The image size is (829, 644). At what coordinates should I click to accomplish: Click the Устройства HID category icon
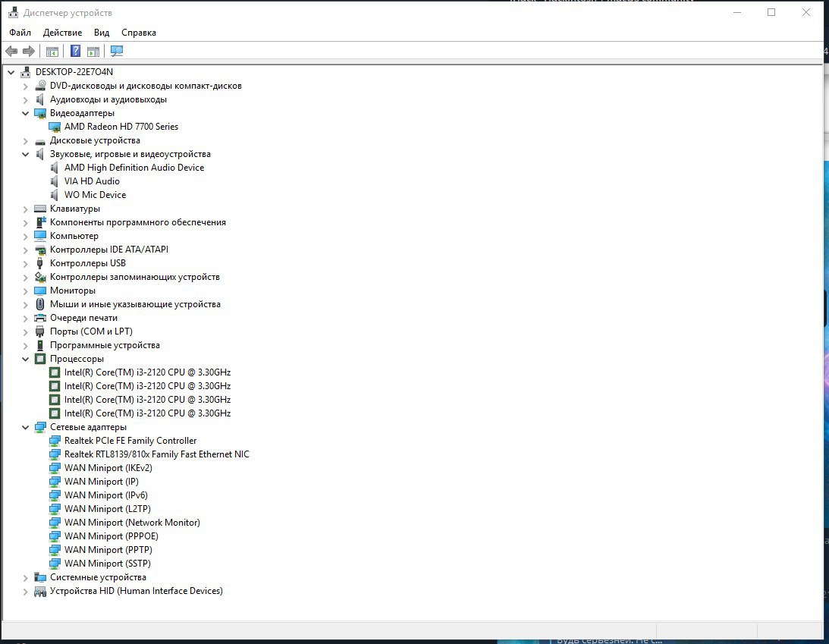tap(40, 591)
